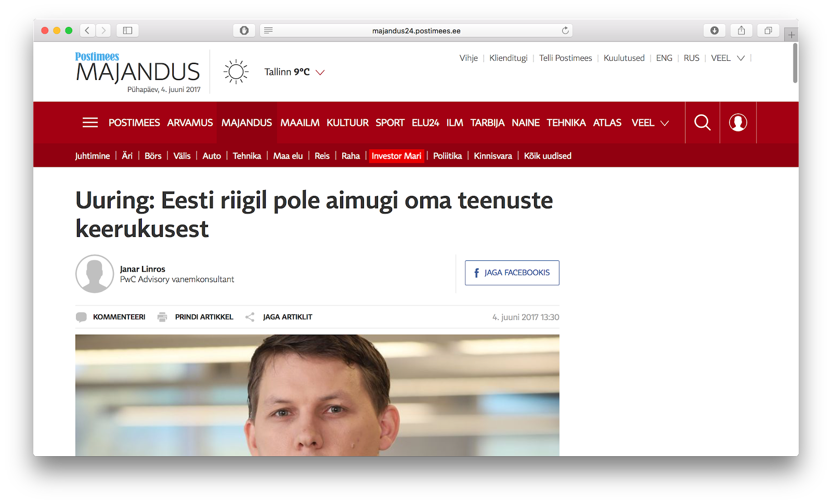Open Kuulutused link
Viewport: 832px width, 504px height.
[x=624, y=58]
